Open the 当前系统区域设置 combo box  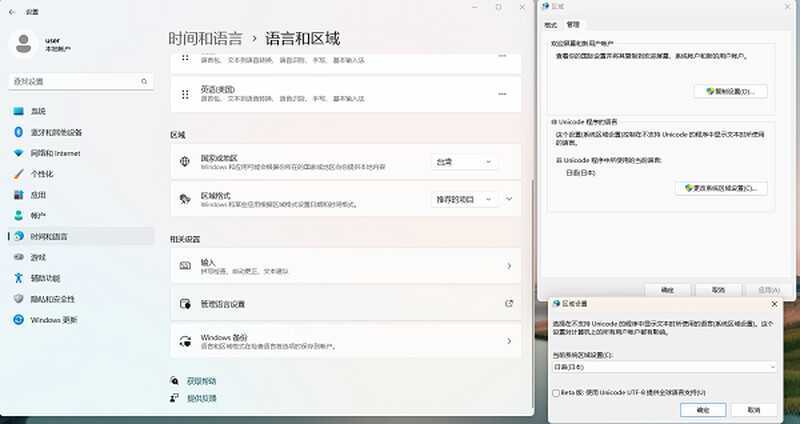(664, 367)
